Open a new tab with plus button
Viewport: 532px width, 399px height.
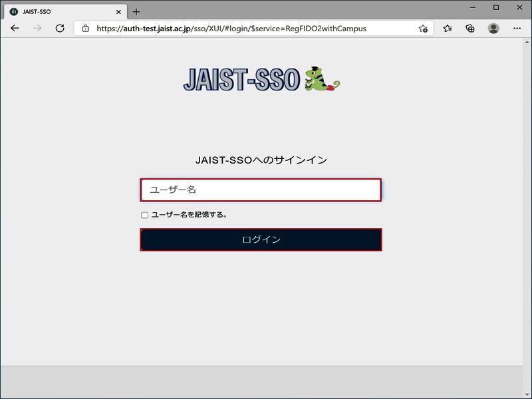tap(136, 12)
